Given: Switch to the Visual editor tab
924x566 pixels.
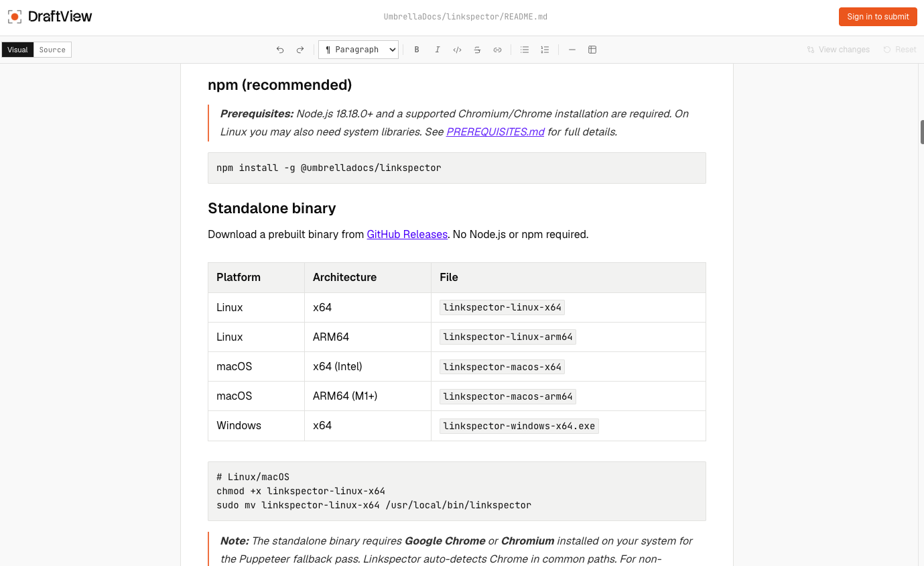Looking at the screenshot, I should (18, 50).
